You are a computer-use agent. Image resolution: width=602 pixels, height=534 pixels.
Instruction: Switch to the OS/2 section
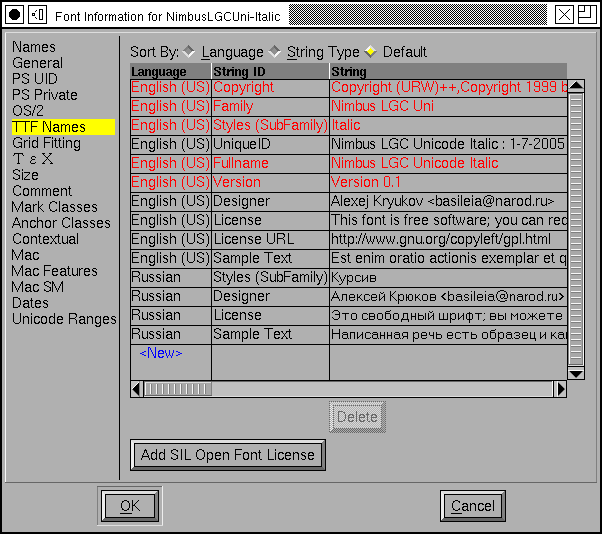coord(28,111)
